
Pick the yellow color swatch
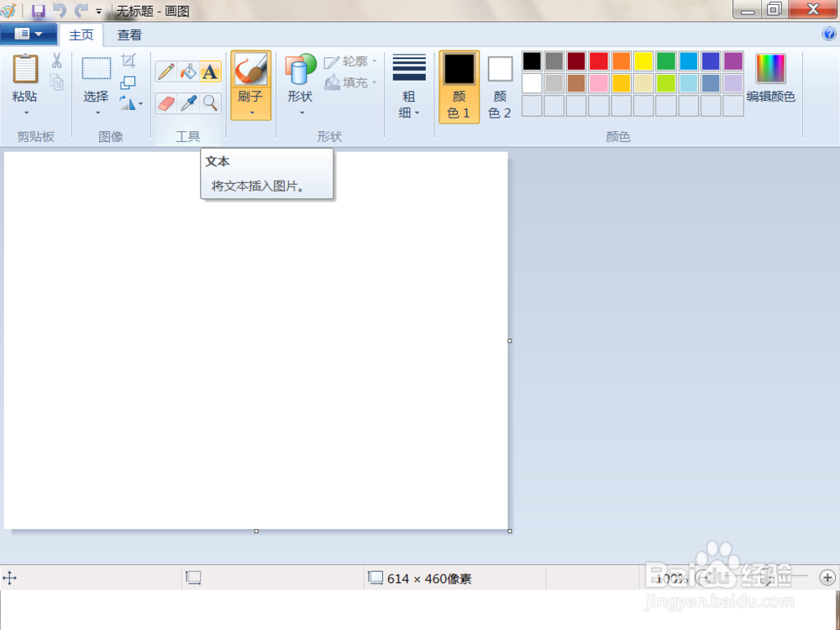(x=643, y=61)
